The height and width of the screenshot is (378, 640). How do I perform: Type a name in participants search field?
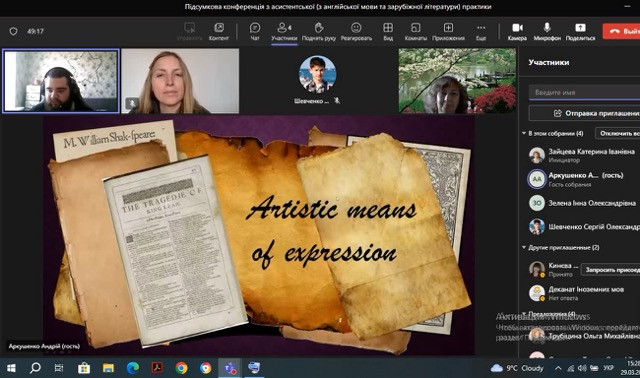coord(584,92)
